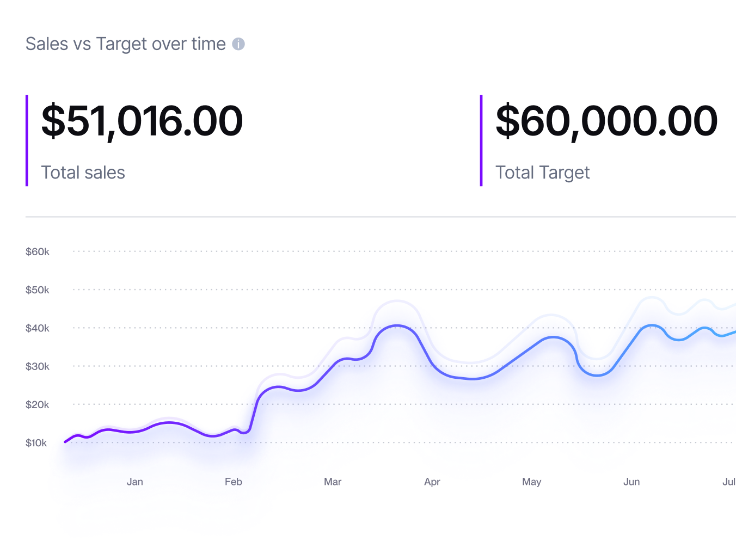The height and width of the screenshot is (560, 736).
Task: Select the $60,000.00 target figure
Action: point(606,121)
